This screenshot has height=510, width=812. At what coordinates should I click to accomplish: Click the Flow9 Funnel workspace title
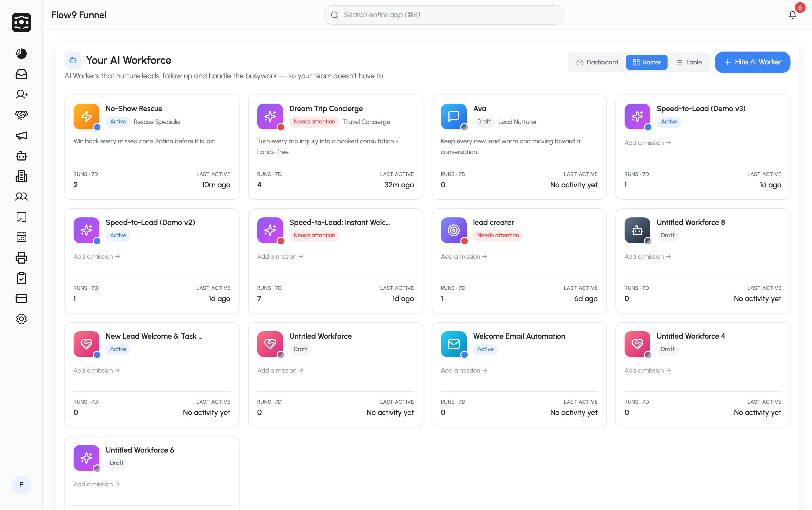click(79, 15)
